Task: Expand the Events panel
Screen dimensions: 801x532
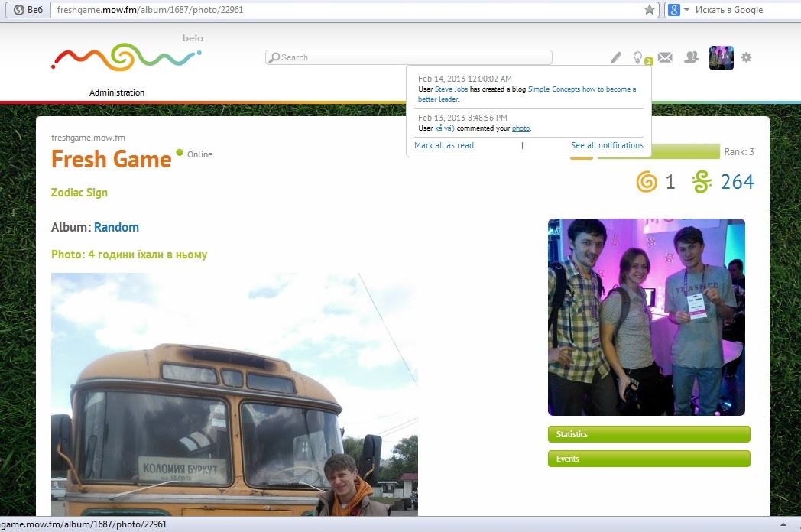Action: click(649, 459)
